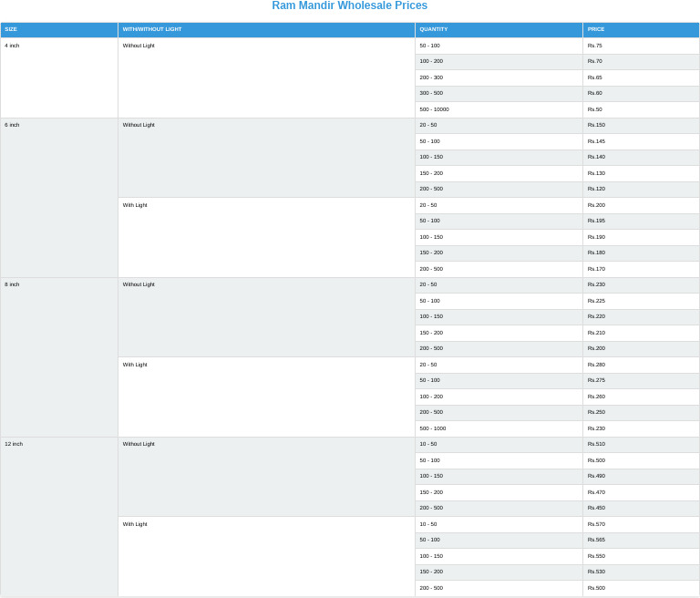This screenshot has height=598, width=700.
Task: Click the Rs.470 price cell
Action: 641,492
